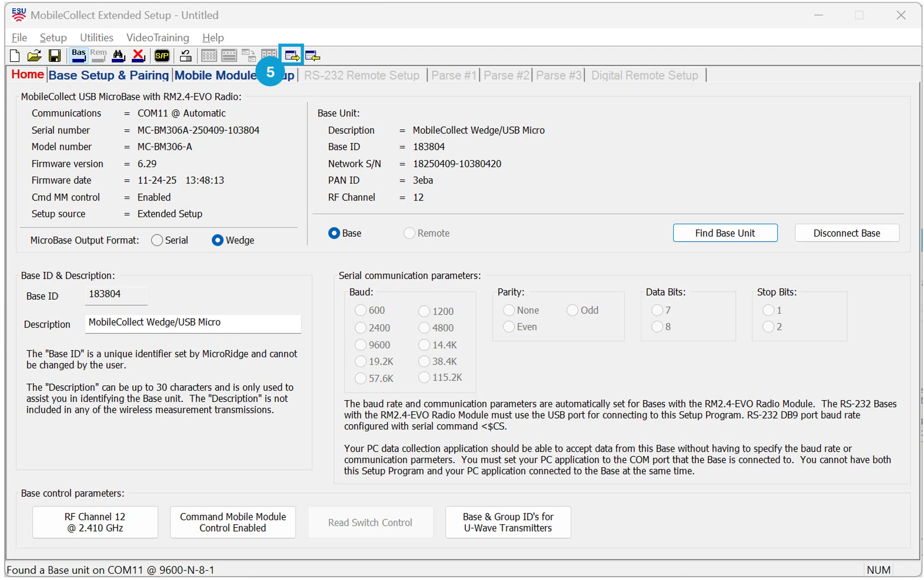Click the Description input field
Image resolution: width=924 pixels, height=580 pixels.
click(193, 323)
